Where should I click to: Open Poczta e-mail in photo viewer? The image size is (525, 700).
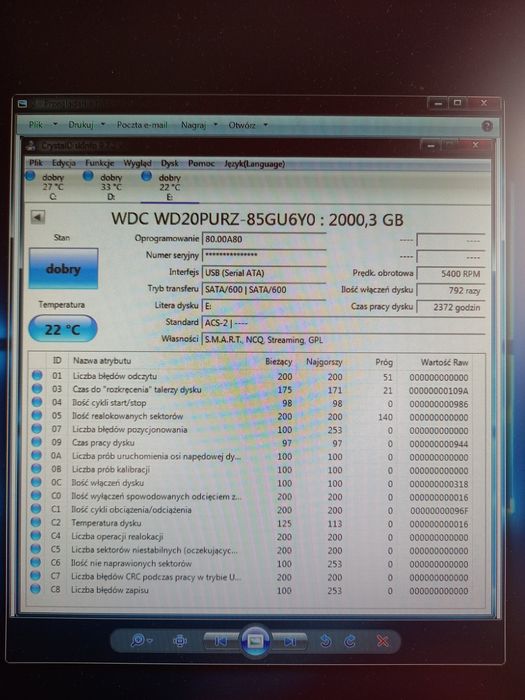pyautogui.click(x=142, y=125)
